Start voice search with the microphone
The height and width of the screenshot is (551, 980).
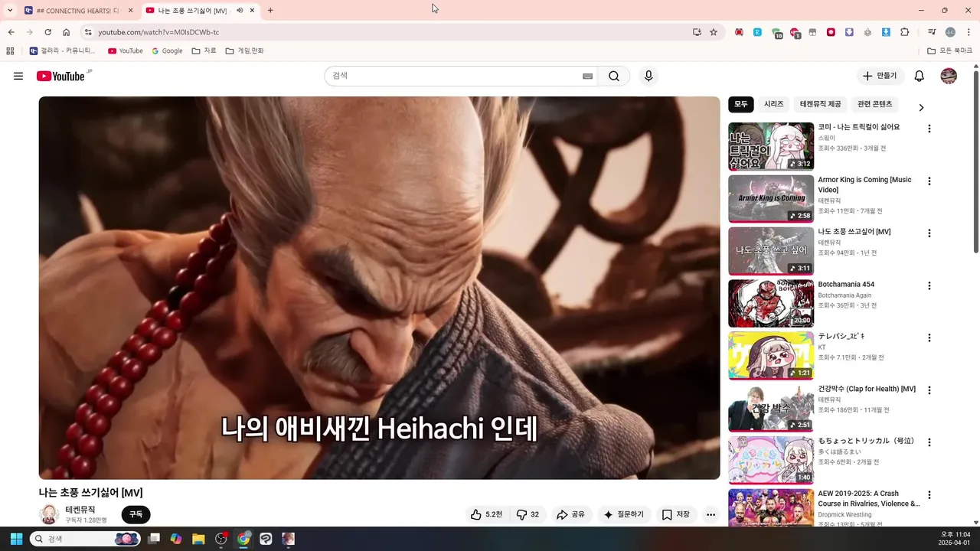point(648,76)
